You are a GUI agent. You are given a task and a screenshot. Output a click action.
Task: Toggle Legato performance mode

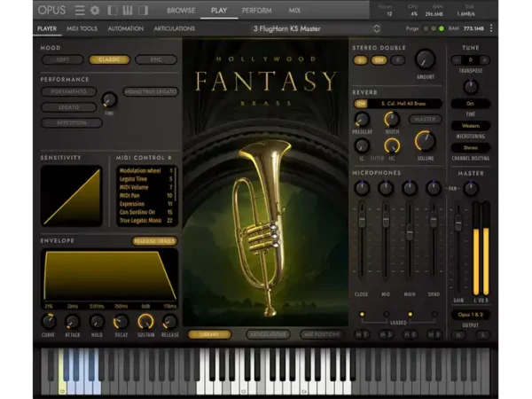[x=69, y=107]
